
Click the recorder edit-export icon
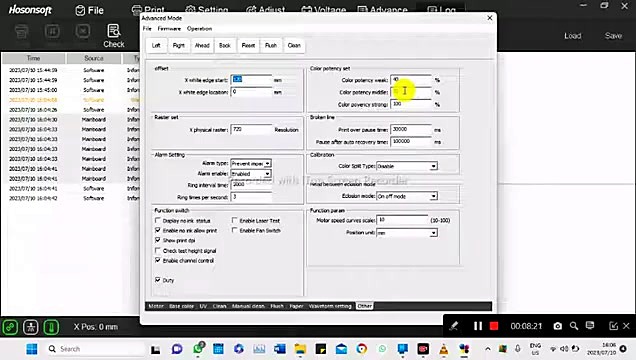613,326
